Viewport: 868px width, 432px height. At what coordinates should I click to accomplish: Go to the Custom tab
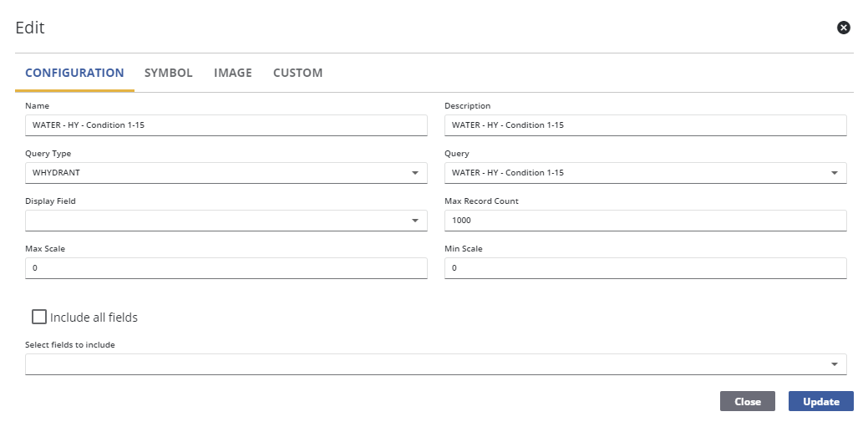[x=297, y=73]
